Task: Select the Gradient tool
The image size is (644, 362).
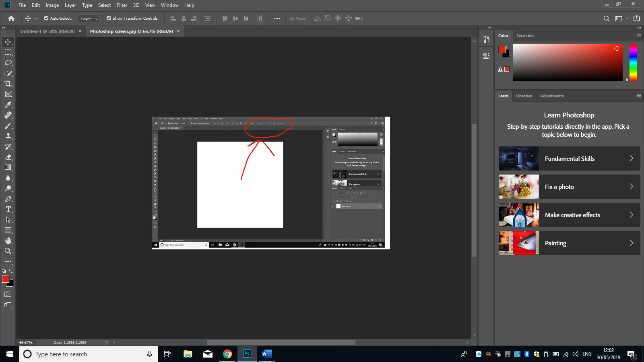Action: tap(8, 167)
